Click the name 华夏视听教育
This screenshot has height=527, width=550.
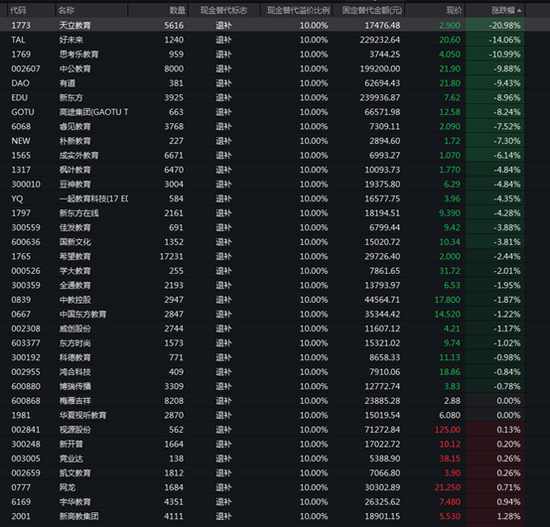click(82, 415)
